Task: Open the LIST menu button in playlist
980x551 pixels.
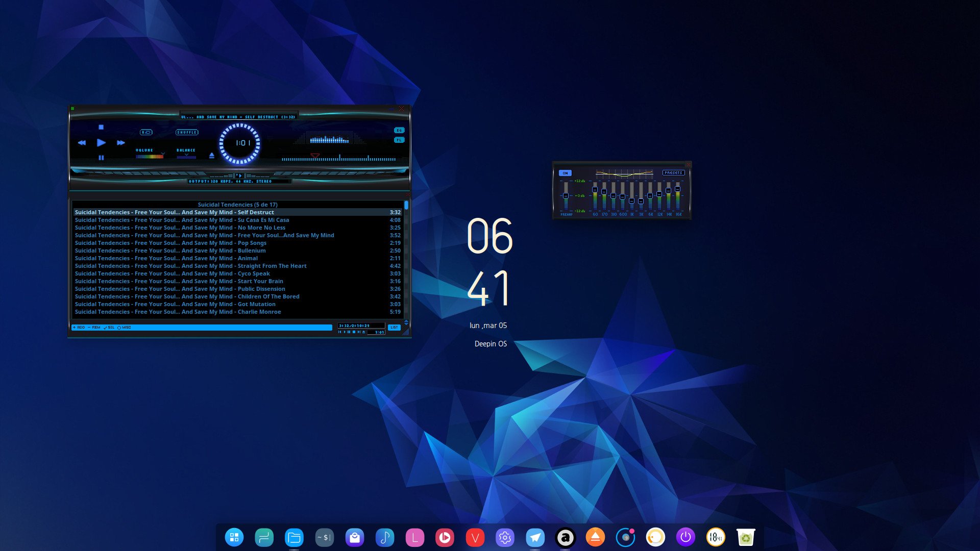Action: pos(394,328)
